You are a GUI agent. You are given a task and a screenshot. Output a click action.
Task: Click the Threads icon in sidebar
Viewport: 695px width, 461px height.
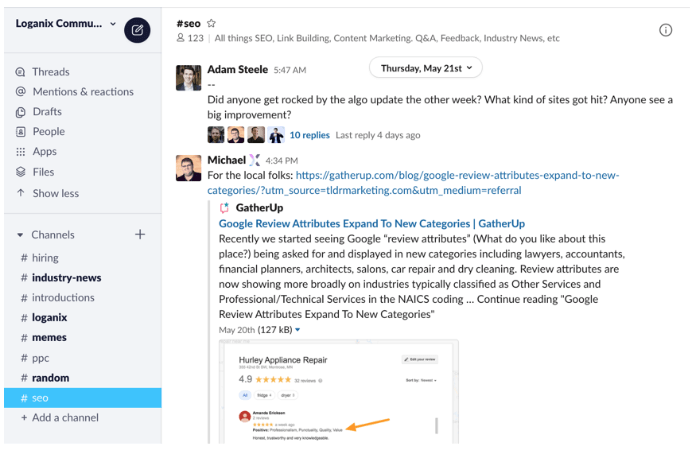(20, 72)
